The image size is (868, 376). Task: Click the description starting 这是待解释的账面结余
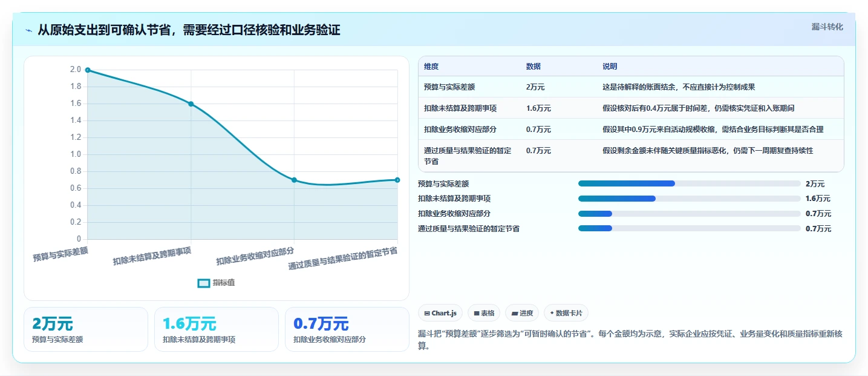[679, 87]
